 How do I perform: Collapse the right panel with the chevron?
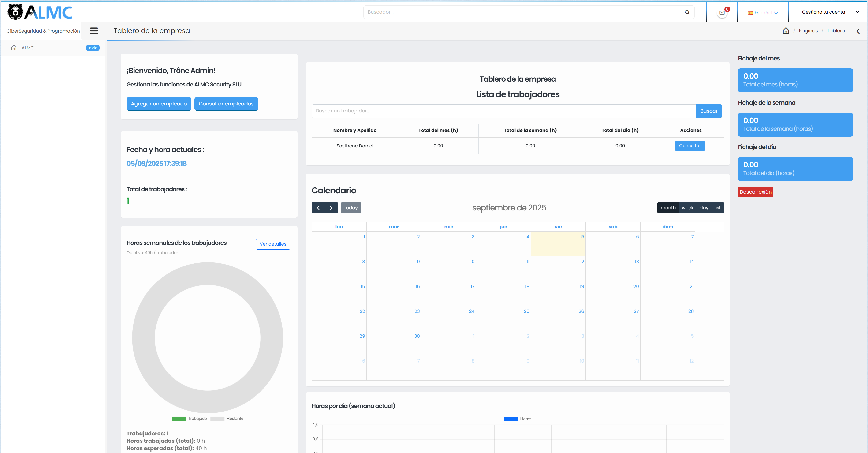point(858,31)
